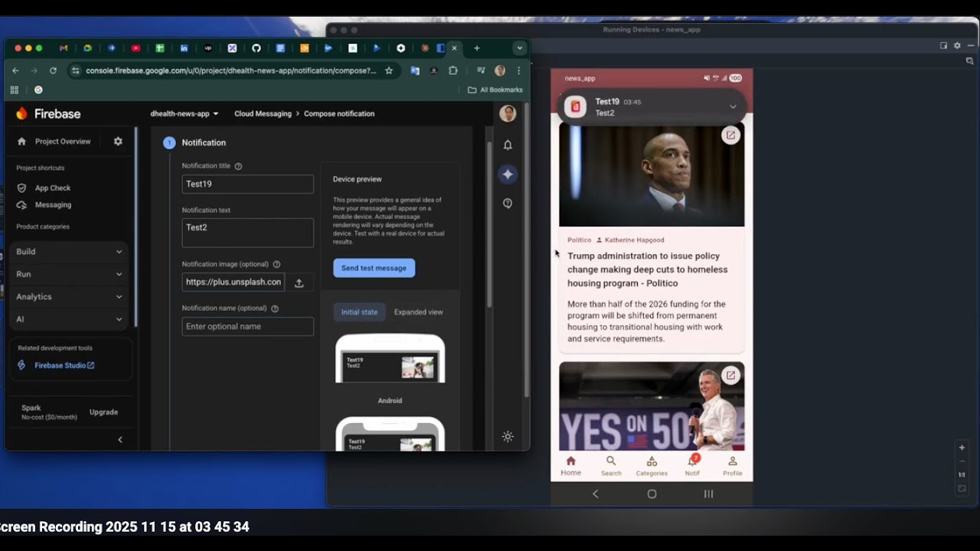Screen dimensions: 980x551
Task: Open the Chrome extensions puzzle icon
Action: [453, 70]
